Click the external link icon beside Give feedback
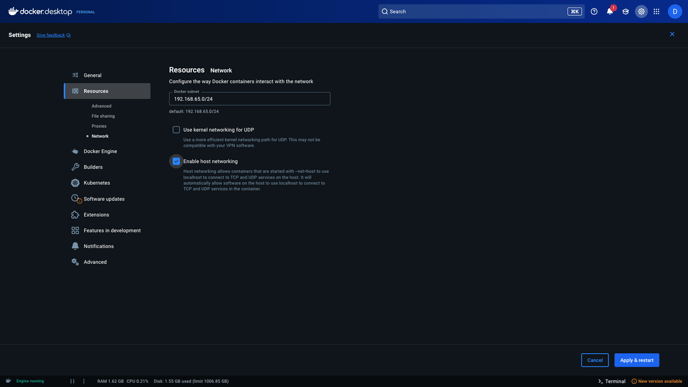 click(68, 35)
